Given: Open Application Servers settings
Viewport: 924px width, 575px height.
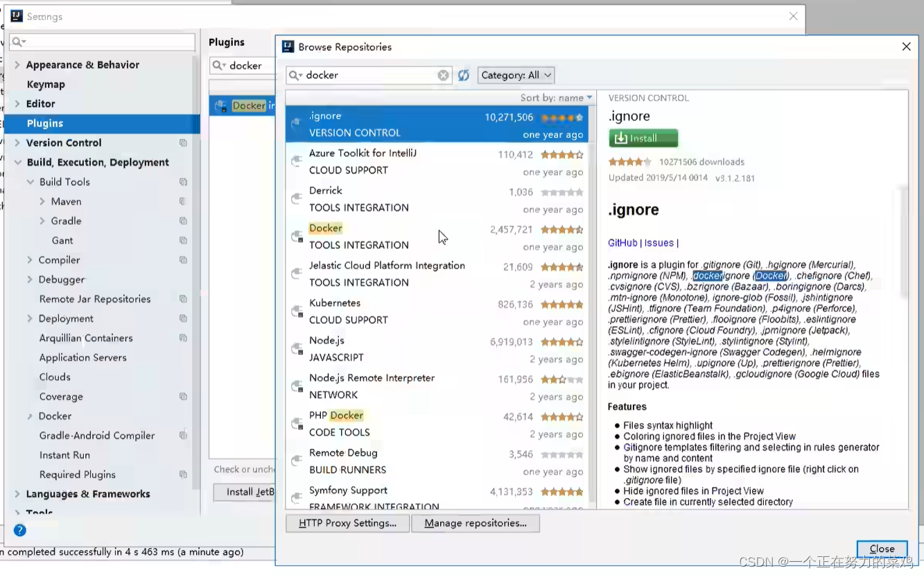Looking at the screenshot, I should click(82, 357).
